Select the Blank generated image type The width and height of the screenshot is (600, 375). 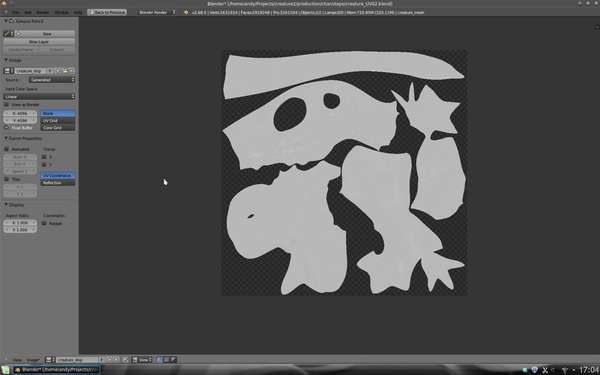[x=58, y=113]
